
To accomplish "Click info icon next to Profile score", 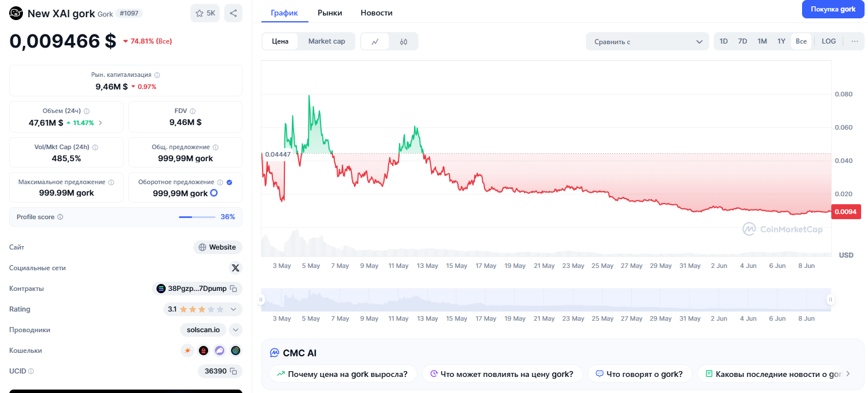I will 60,217.
